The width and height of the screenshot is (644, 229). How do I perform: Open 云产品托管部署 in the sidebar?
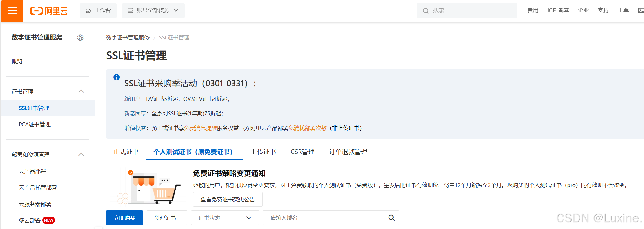(x=38, y=187)
